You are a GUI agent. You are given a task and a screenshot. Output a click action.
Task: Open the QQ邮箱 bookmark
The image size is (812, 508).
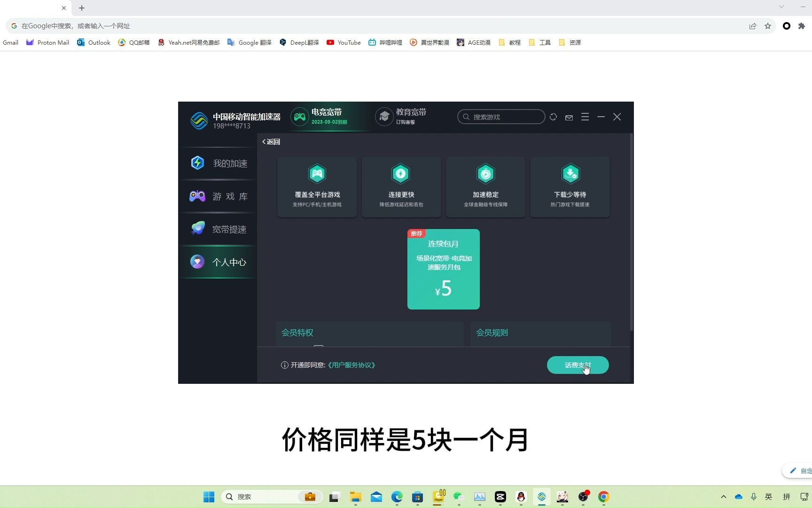tap(134, 42)
